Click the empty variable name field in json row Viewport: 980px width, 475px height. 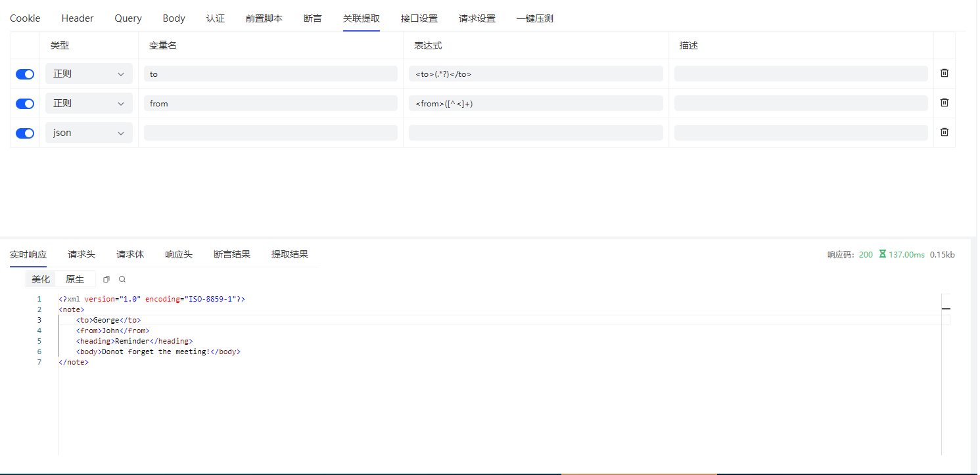click(271, 133)
